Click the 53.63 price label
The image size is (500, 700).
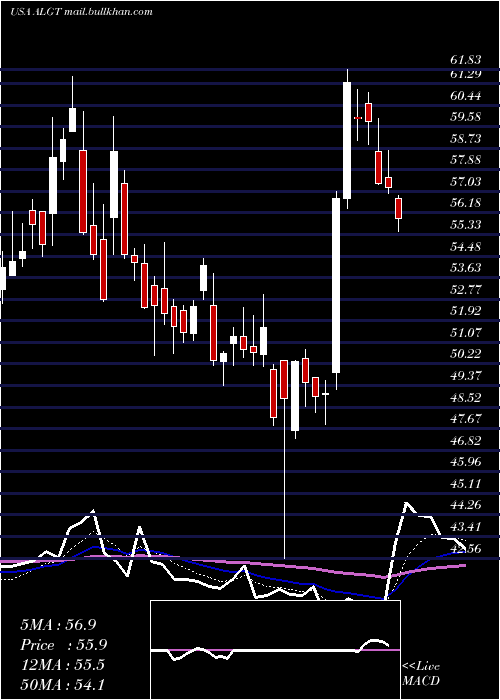[x=466, y=268]
